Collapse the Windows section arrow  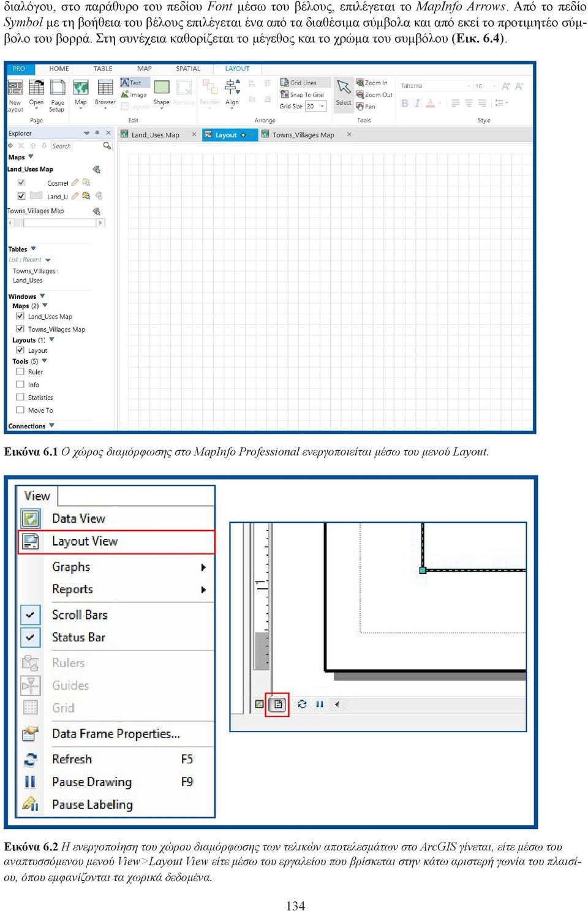coord(42,296)
